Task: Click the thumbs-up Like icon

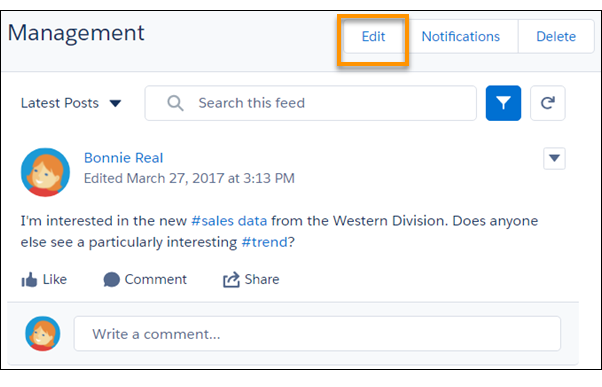Action: pos(29,280)
